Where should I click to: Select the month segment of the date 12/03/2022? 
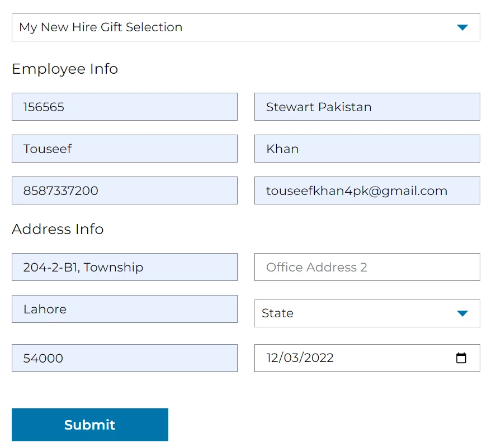(x=272, y=358)
